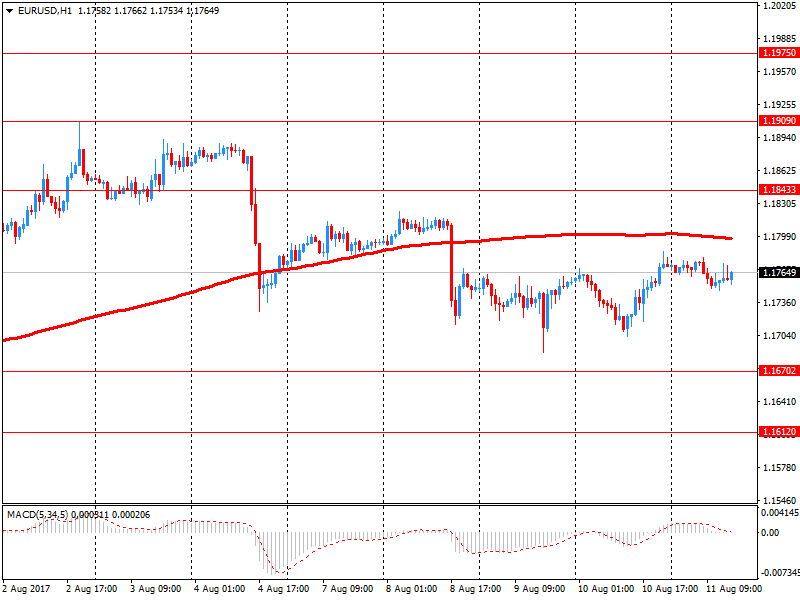Viewport: 800px width, 600px height.
Task: Select the 1.16410 price scale value
Action: click(x=780, y=402)
